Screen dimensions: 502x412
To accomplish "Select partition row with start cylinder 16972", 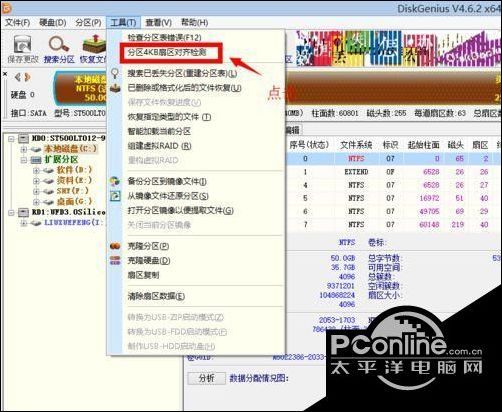I will pyautogui.click(x=393, y=198).
